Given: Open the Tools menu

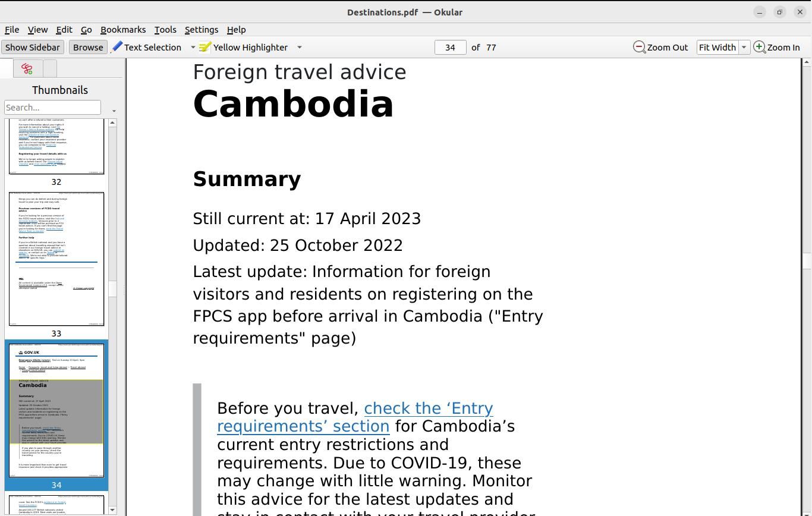Looking at the screenshot, I should (x=165, y=30).
